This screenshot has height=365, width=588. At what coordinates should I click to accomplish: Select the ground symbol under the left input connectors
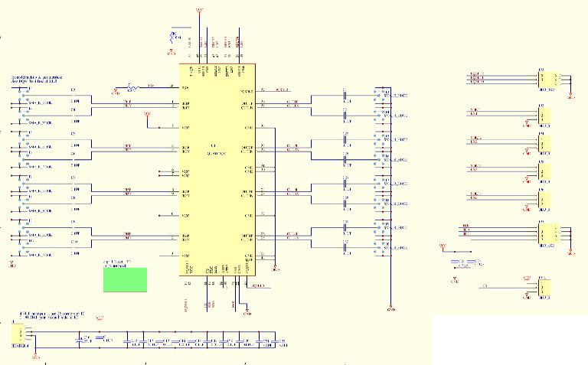(11, 263)
